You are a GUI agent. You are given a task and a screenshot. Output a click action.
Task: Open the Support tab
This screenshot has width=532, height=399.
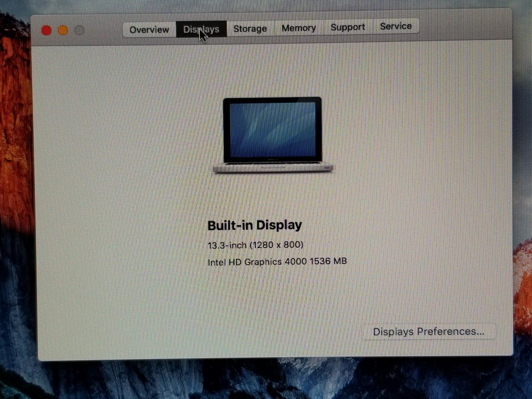(x=348, y=27)
